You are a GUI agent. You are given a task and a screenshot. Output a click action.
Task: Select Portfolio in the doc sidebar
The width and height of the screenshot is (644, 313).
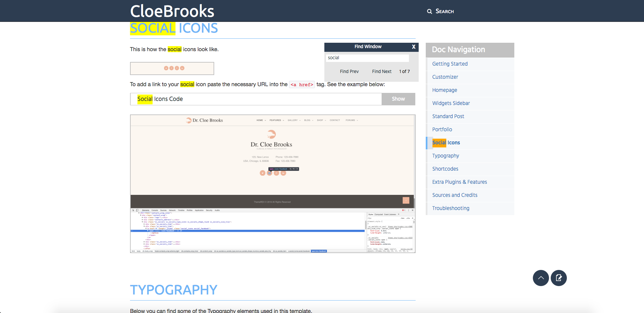tap(442, 130)
